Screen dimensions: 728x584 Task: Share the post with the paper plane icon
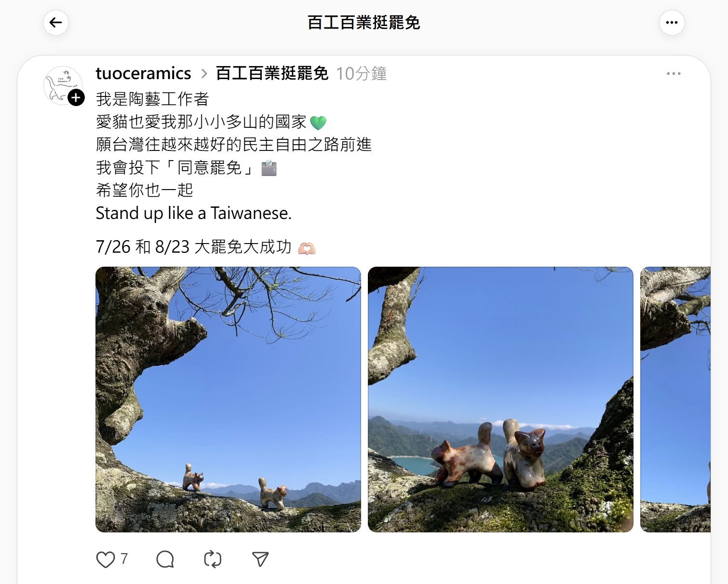(260, 559)
